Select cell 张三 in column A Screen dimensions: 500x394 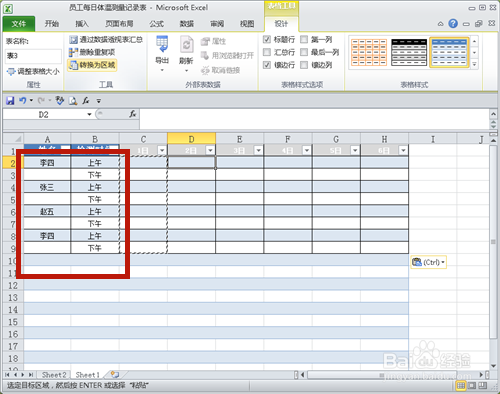pyautogui.click(x=47, y=187)
